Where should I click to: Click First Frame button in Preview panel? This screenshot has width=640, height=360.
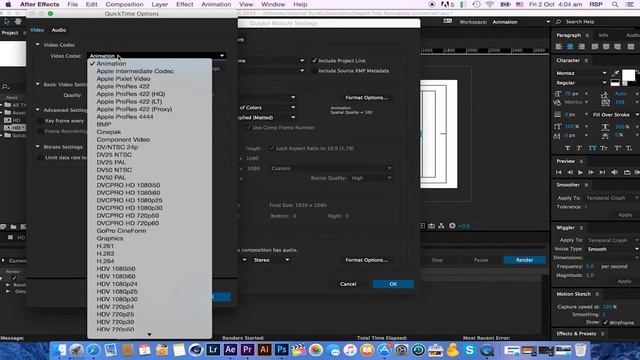559,173
